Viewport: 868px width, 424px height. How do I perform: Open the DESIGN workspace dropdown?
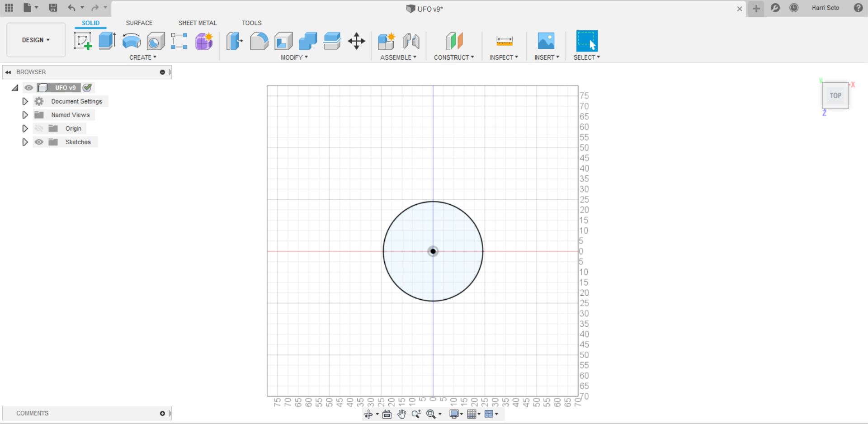coord(36,40)
